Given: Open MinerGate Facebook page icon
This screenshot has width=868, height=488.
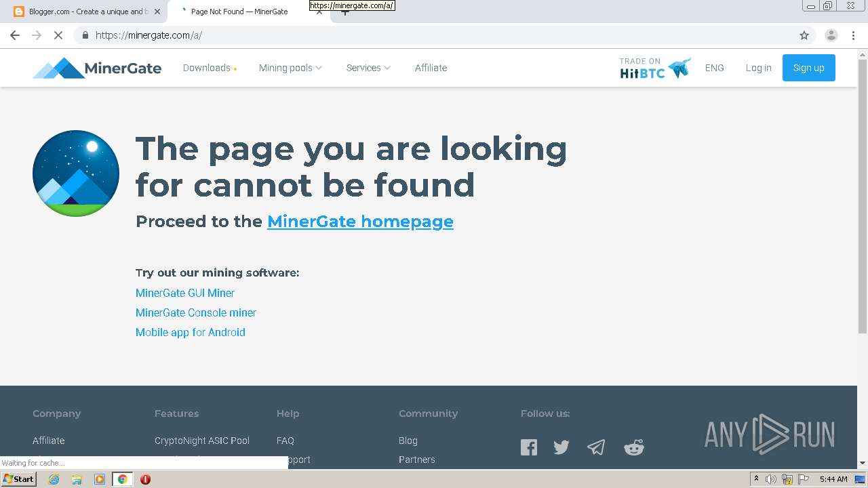Looking at the screenshot, I should (x=529, y=447).
